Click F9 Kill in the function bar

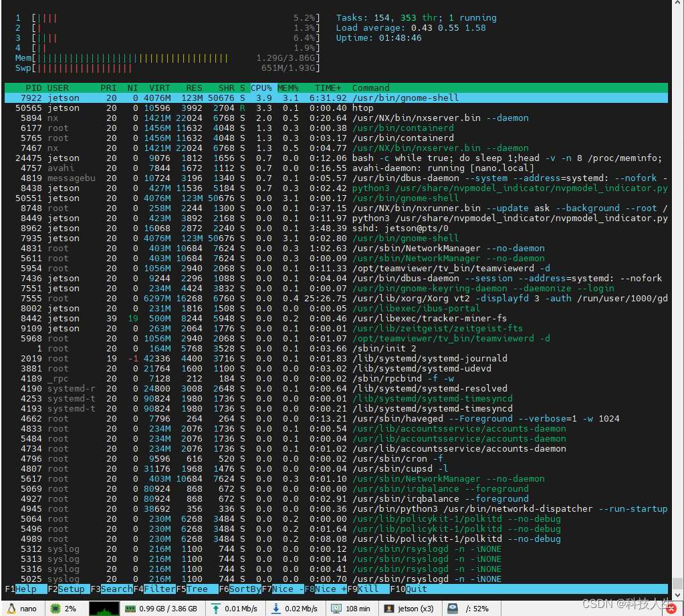click(368, 589)
